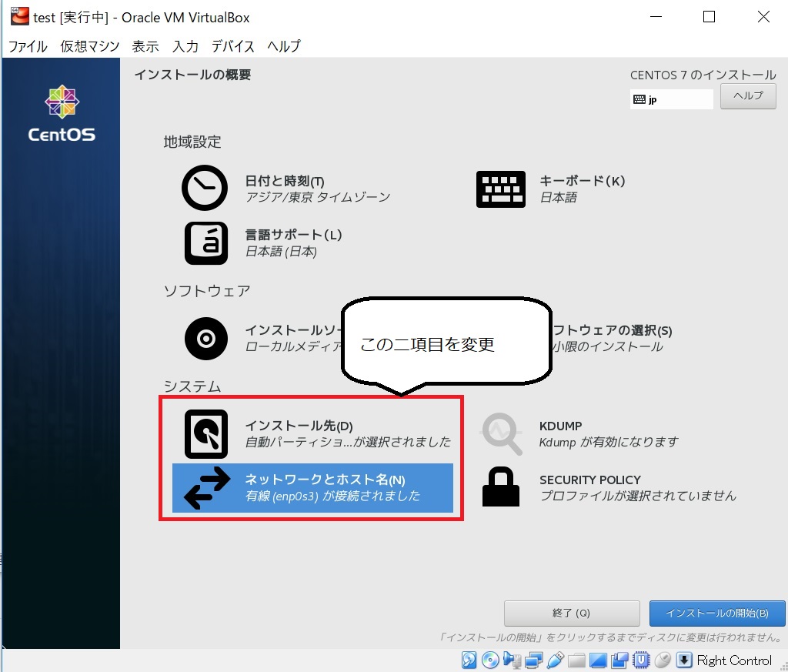Click the shared folders status icon
788x672 pixels.
tap(576, 660)
